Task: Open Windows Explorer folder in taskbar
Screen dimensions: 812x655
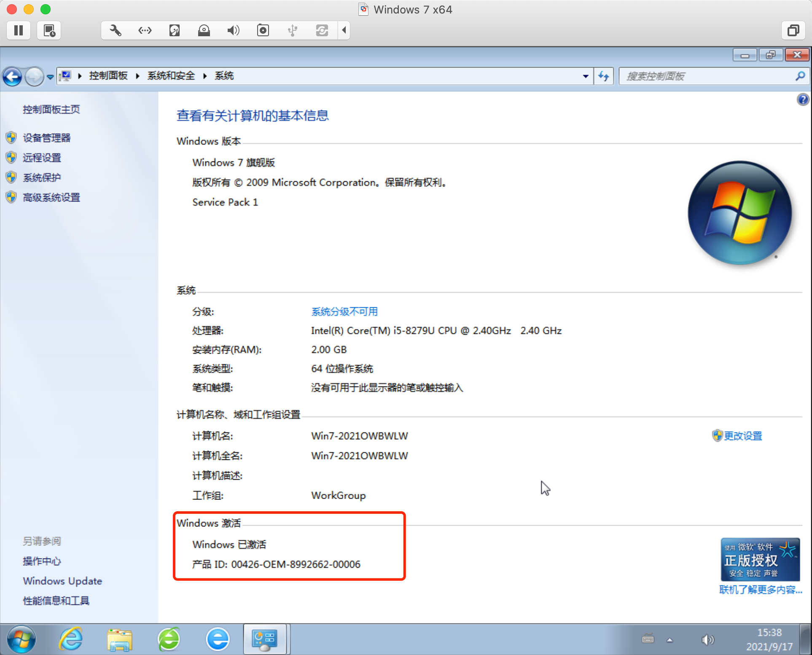Action: (x=120, y=639)
